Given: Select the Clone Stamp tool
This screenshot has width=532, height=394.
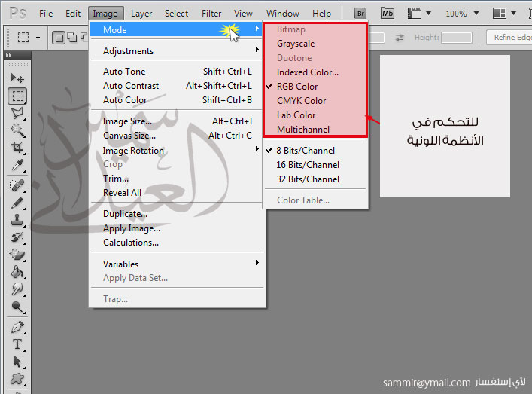Looking at the screenshot, I should (x=17, y=220).
